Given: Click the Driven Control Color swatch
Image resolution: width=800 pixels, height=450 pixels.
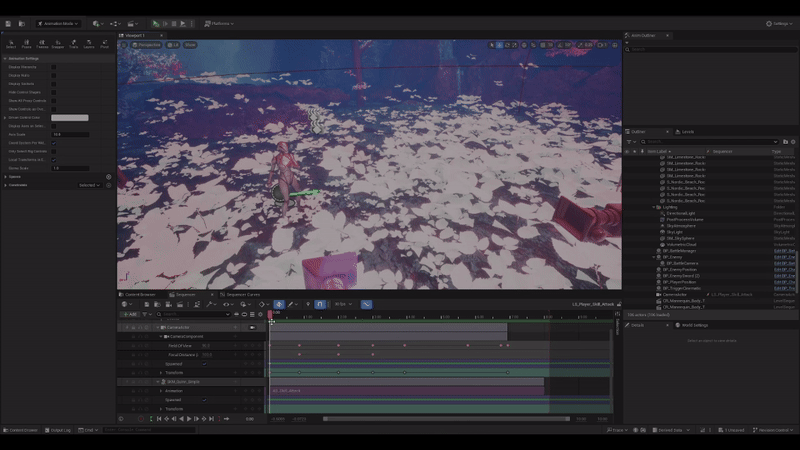Looking at the screenshot, I should 70,118.
